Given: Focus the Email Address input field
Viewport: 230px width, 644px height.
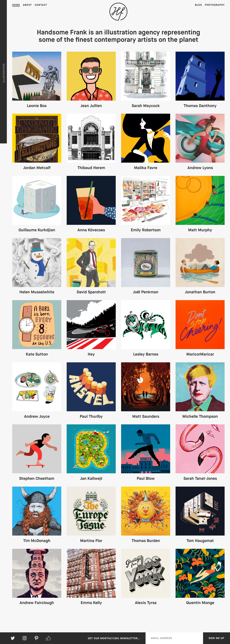Looking at the screenshot, I should click(174, 638).
